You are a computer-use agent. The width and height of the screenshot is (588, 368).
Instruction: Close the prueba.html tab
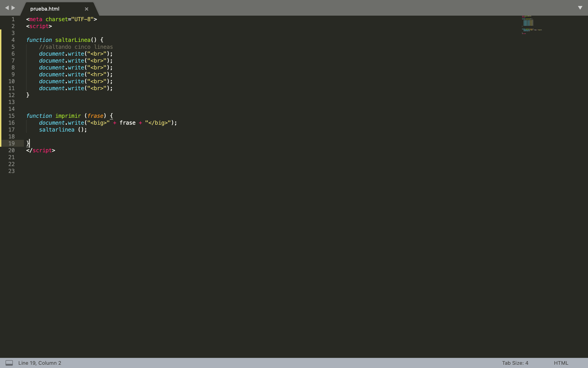(x=87, y=9)
